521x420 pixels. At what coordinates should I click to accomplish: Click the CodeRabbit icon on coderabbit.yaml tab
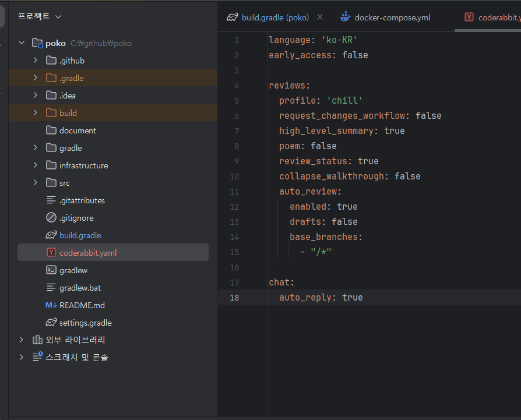(469, 17)
